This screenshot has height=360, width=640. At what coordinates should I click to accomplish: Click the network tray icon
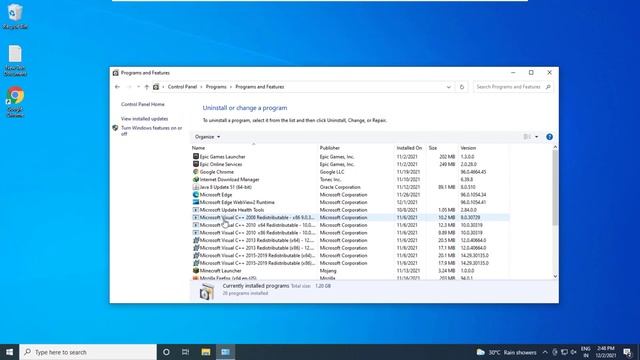564,352
